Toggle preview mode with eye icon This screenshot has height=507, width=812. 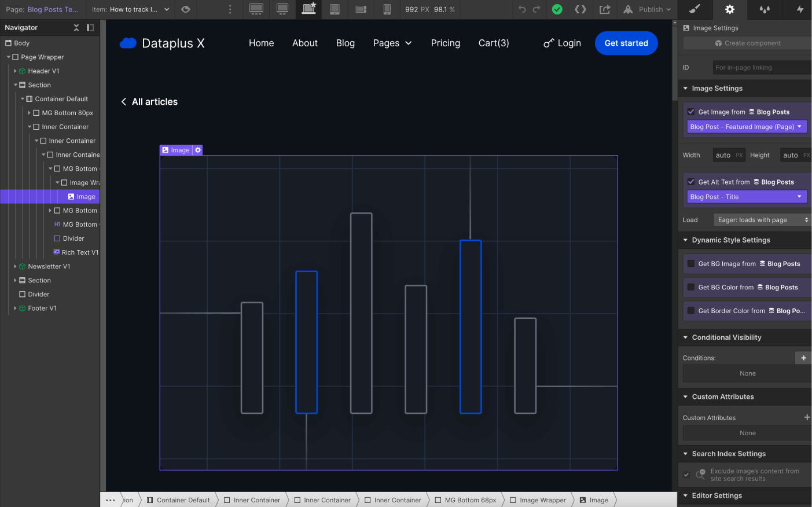(x=186, y=9)
